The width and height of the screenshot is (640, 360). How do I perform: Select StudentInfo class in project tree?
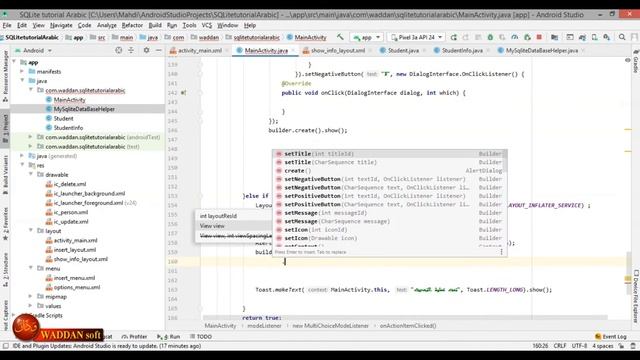(68, 128)
